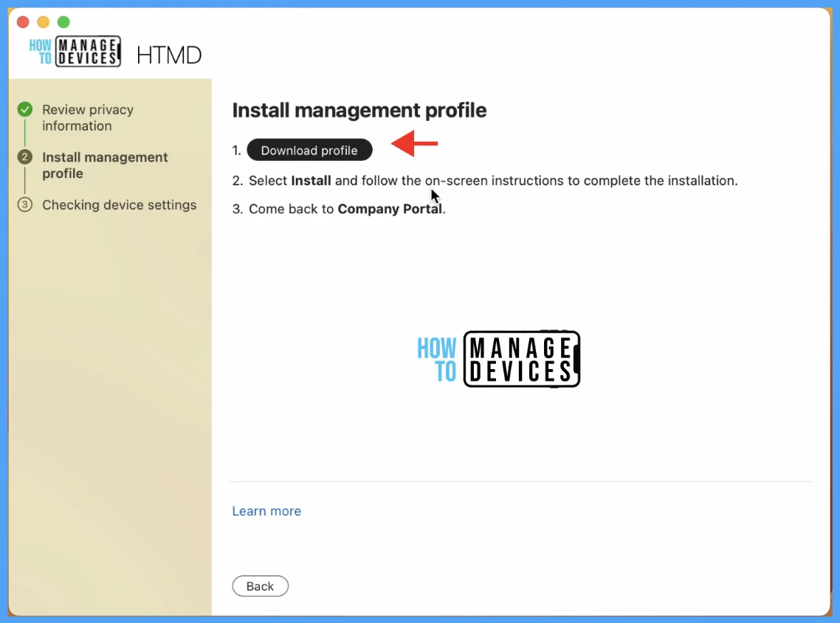840x623 pixels.
Task: Close the window with the red button
Action: click(x=23, y=22)
